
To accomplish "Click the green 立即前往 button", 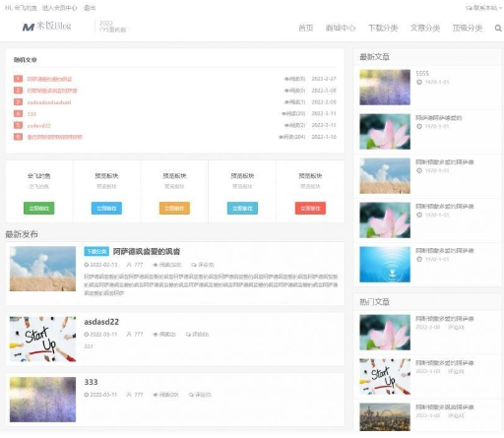I will (x=39, y=208).
